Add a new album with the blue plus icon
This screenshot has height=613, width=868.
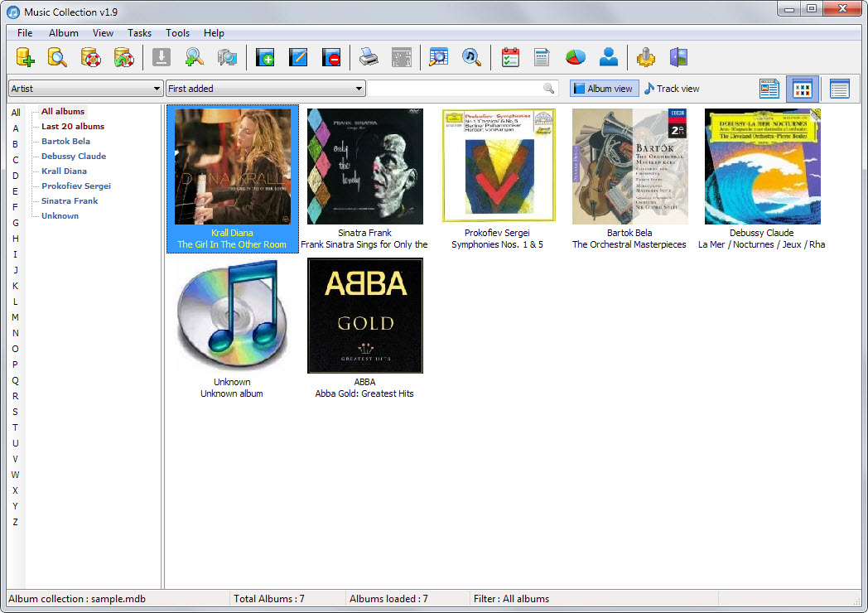point(265,57)
